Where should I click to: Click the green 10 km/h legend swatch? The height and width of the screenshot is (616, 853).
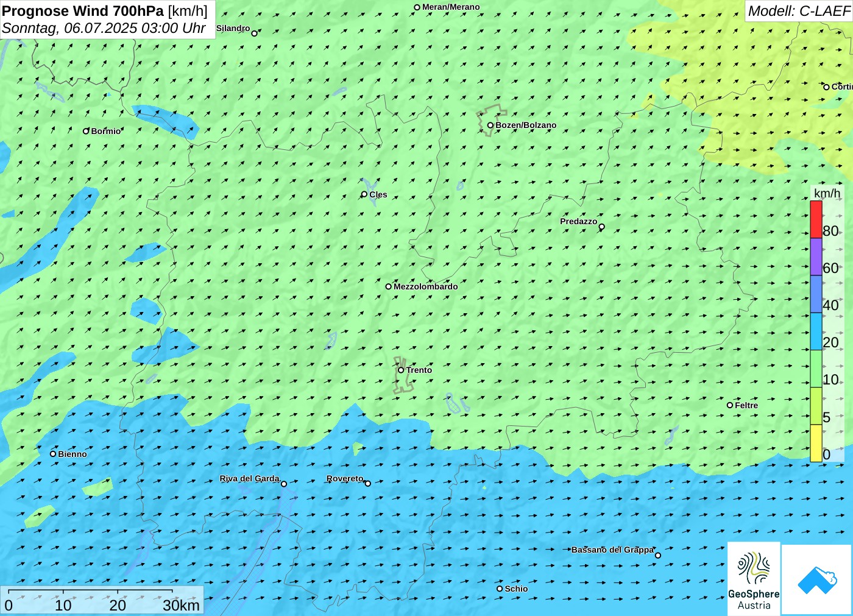coord(816,369)
